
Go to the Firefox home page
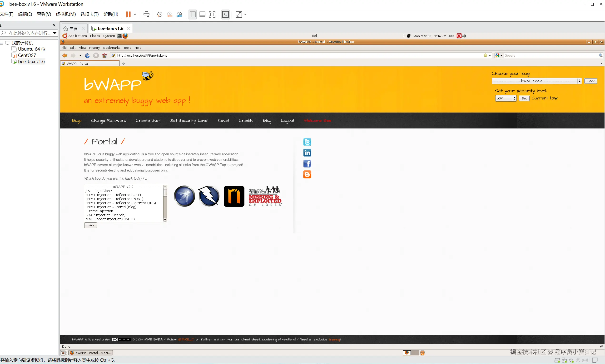pyautogui.click(x=104, y=55)
